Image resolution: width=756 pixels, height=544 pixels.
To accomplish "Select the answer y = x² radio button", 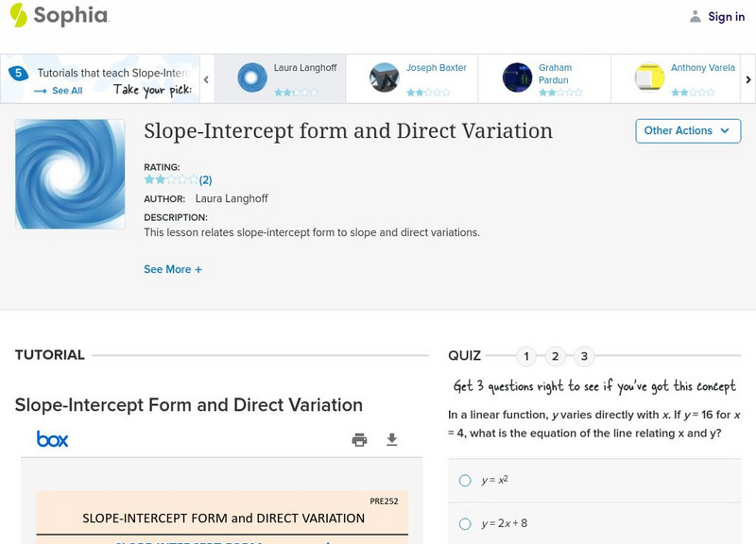I will click(465, 480).
